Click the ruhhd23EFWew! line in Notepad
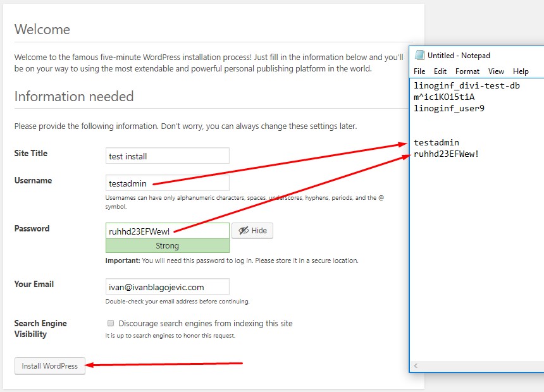The image size is (544, 392). [x=446, y=154]
